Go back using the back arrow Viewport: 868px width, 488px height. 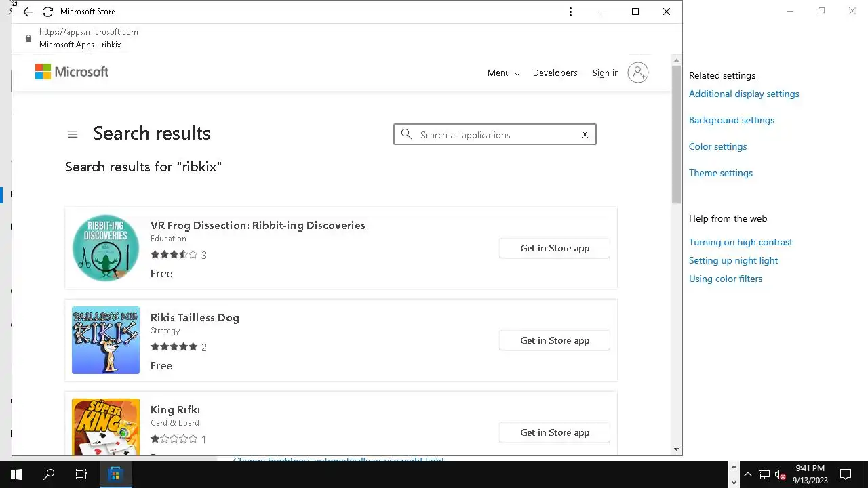tap(28, 12)
